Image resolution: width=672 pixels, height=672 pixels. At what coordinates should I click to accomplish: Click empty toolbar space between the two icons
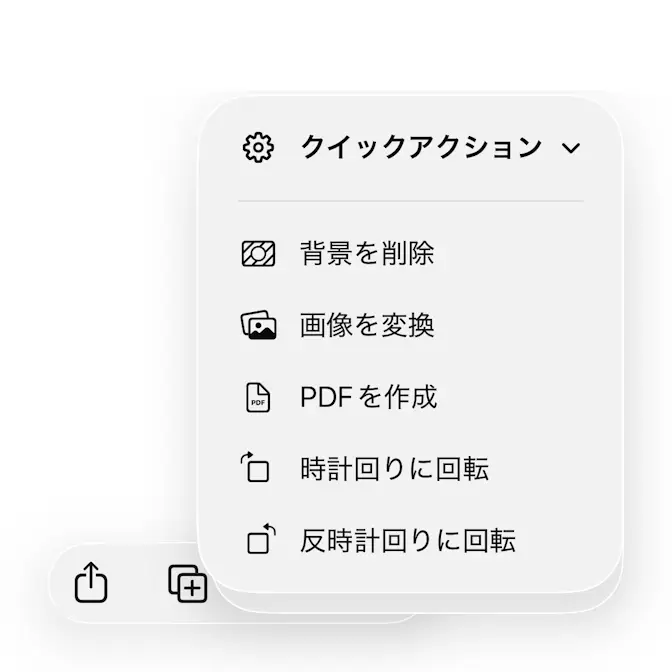tap(139, 582)
